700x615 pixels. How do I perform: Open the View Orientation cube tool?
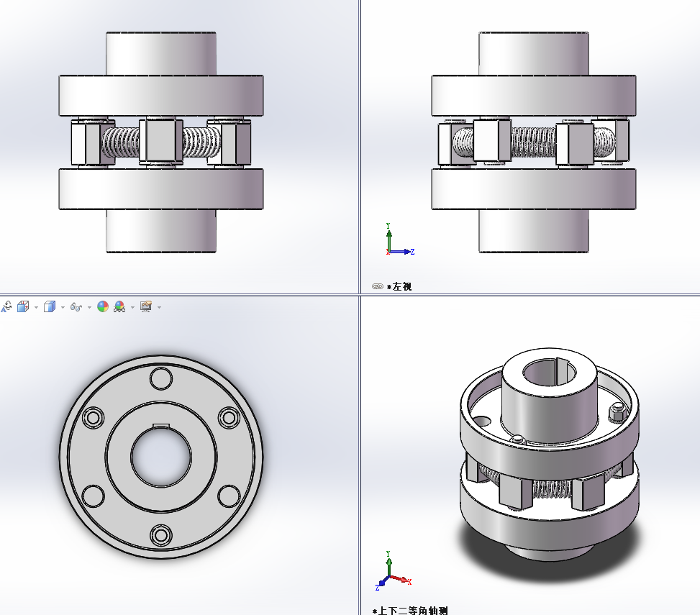point(23,306)
